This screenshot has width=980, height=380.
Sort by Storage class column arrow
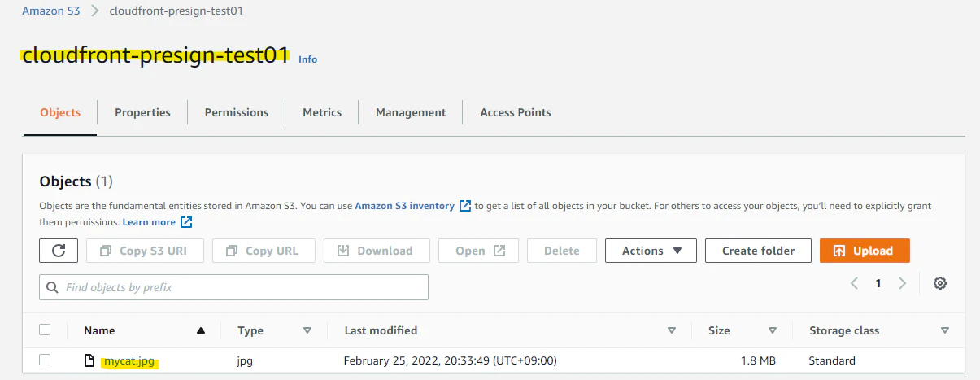[945, 330]
